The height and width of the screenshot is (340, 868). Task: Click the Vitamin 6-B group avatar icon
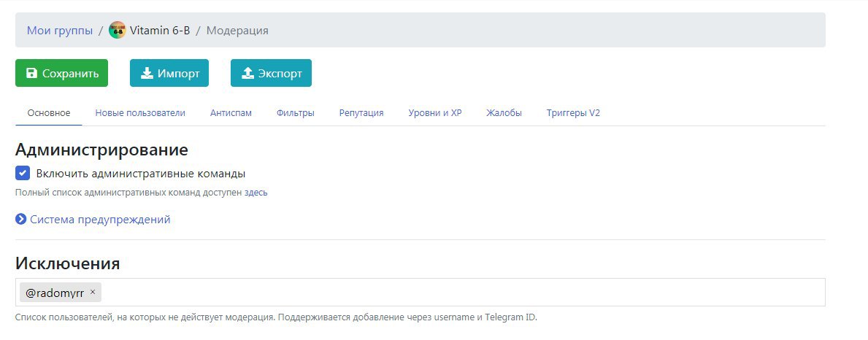tap(118, 30)
